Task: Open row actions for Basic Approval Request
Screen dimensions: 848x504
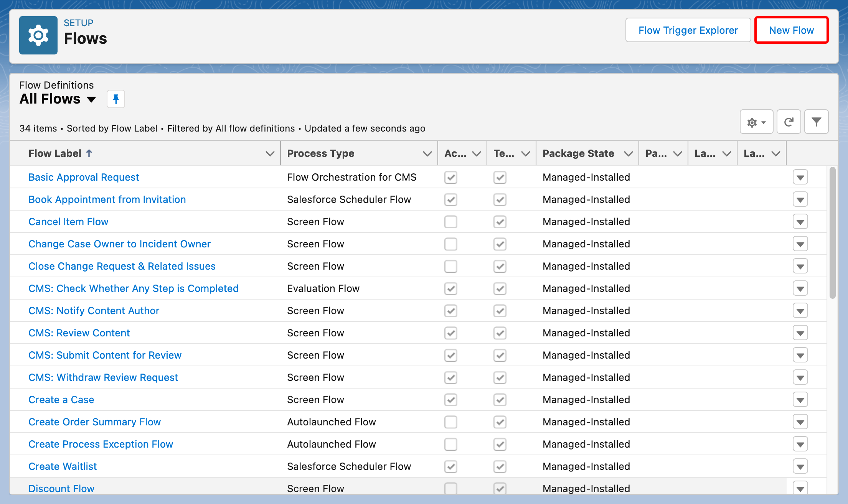Action: point(800,178)
